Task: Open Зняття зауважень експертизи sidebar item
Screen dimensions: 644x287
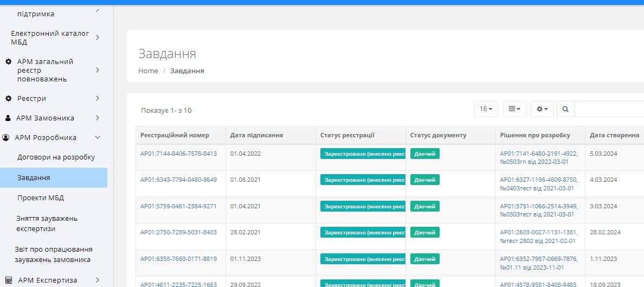Action: 47,224
